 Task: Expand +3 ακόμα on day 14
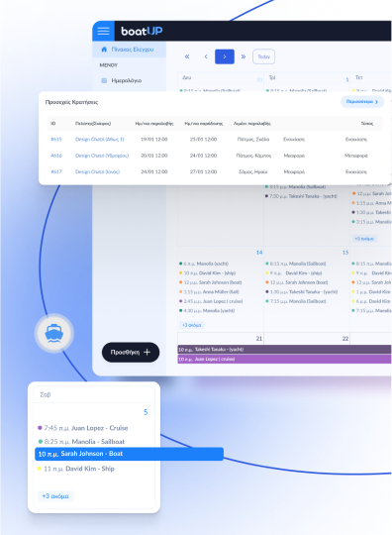click(x=191, y=325)
